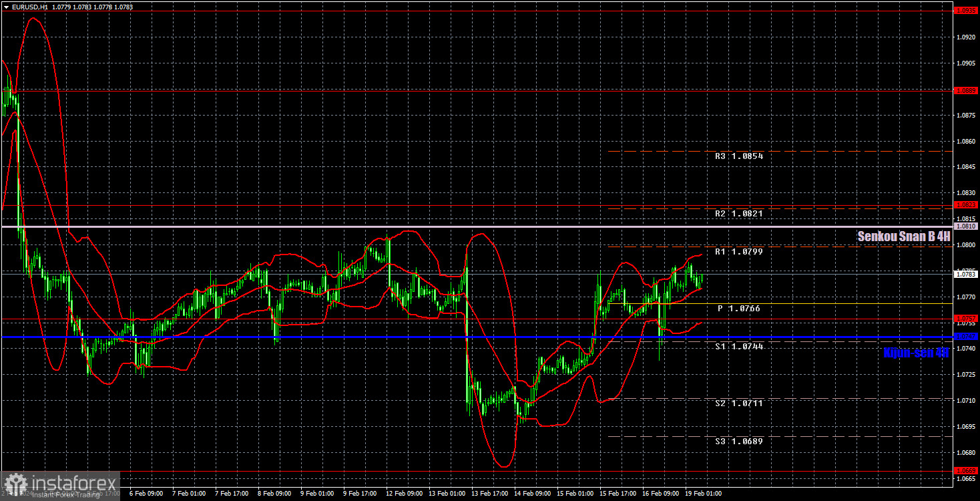Click the 1.0680 price axis value
The height and width of the screenshot is (501, 980).
(967, 452)
